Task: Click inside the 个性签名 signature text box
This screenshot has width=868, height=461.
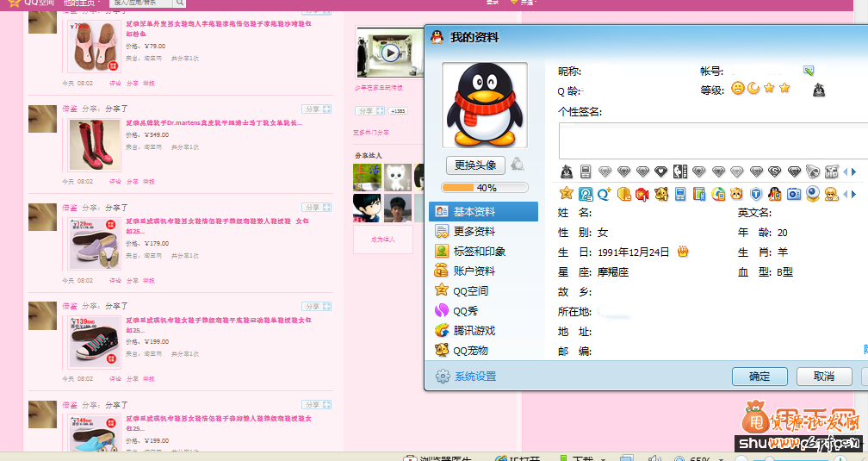Action: pyautogui.click(x=706, y=140)
